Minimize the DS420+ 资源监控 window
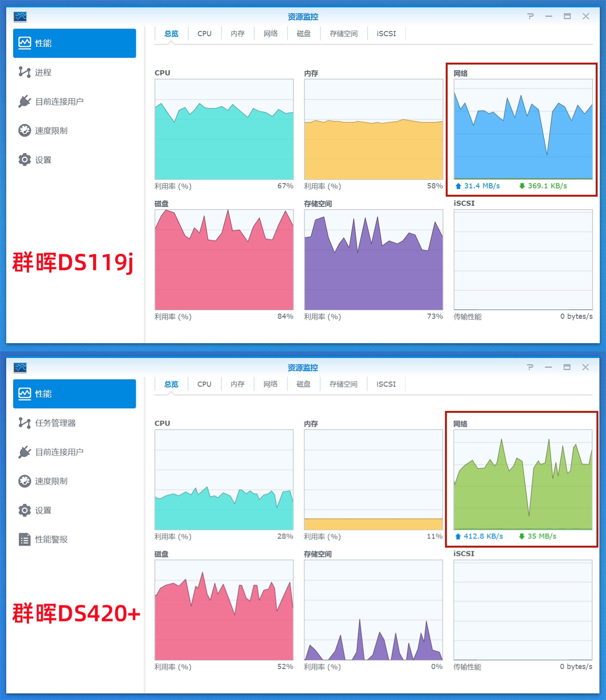Image resolution: width=606 pixels, height=700 pixels. pos(548,367)
